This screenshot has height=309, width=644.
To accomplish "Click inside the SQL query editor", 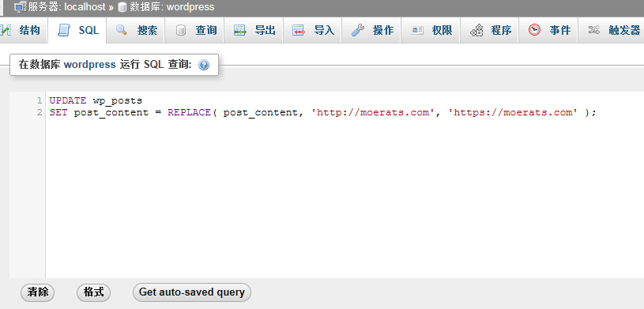I will (345, 185).
